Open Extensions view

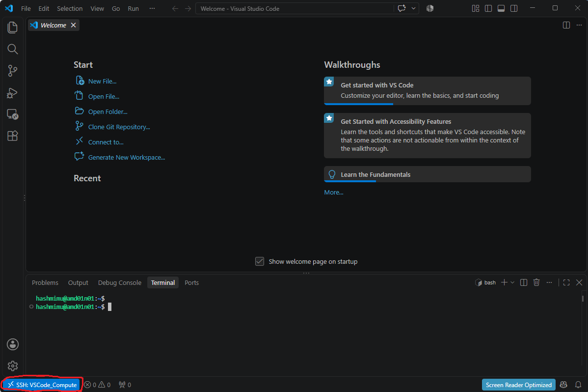point(12,136)
